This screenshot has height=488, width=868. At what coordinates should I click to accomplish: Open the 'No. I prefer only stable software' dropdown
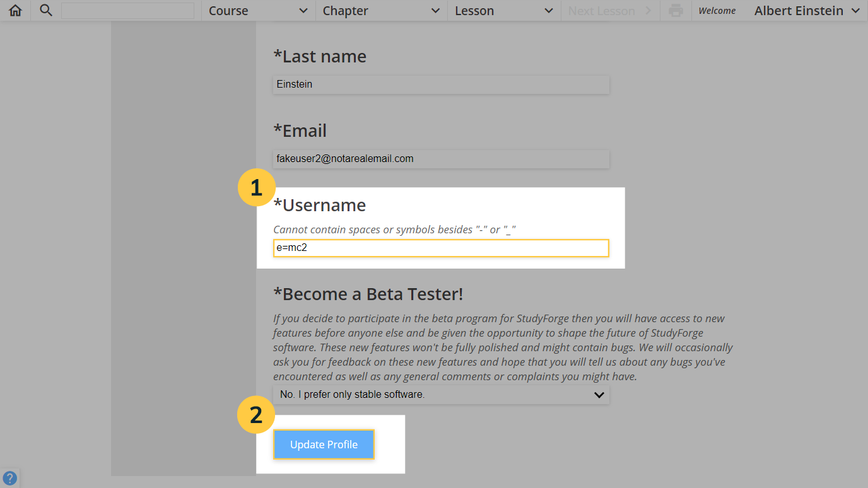coord(441,394)
